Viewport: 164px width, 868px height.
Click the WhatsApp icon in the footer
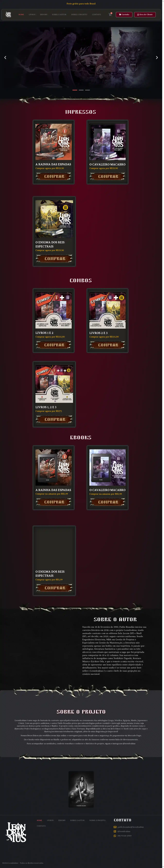pos(115,836)
